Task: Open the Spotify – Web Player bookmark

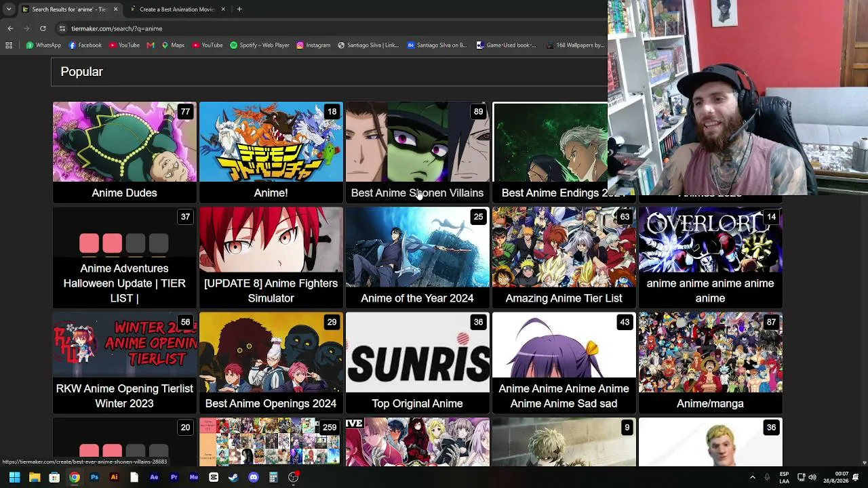Action: point(260,45)
